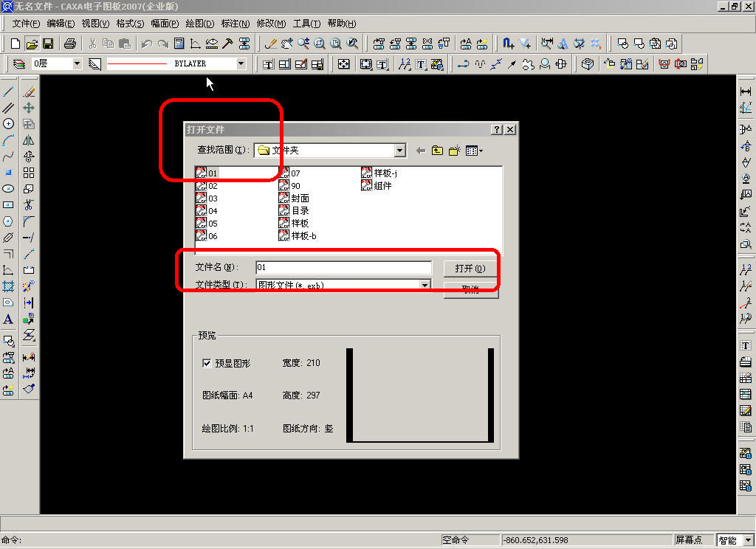Select file 05 in the list
756x549 pixels.
207,223
